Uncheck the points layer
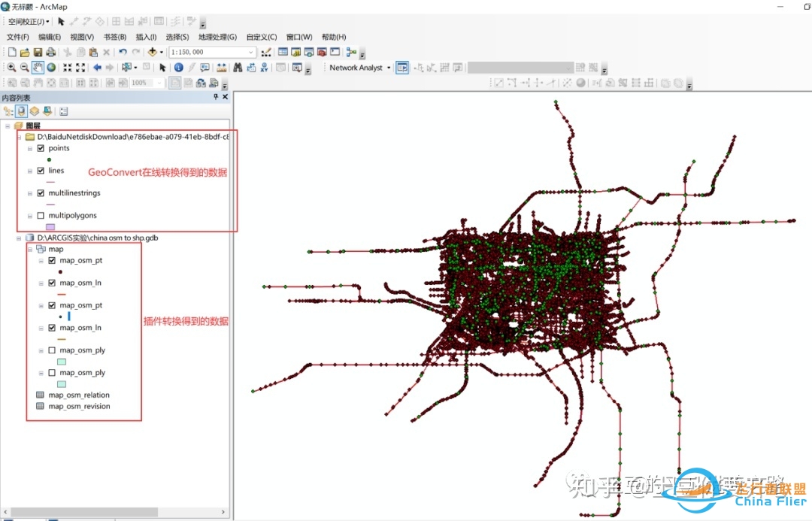The image size is (812, 521). (41, 148)
